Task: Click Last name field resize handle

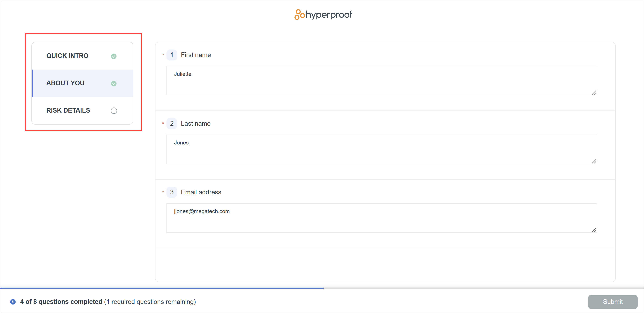Action: click(594, 162)
